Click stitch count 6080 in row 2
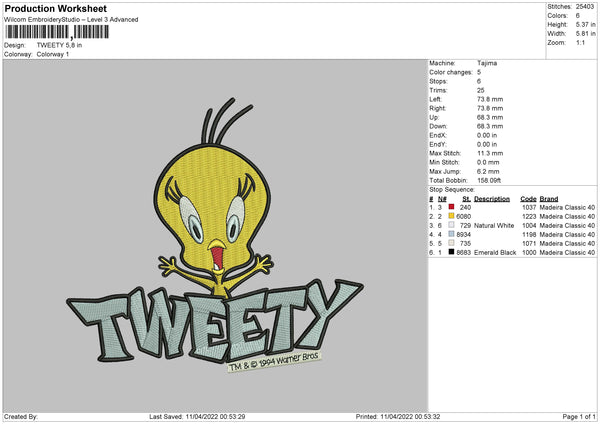 [463, 217]
